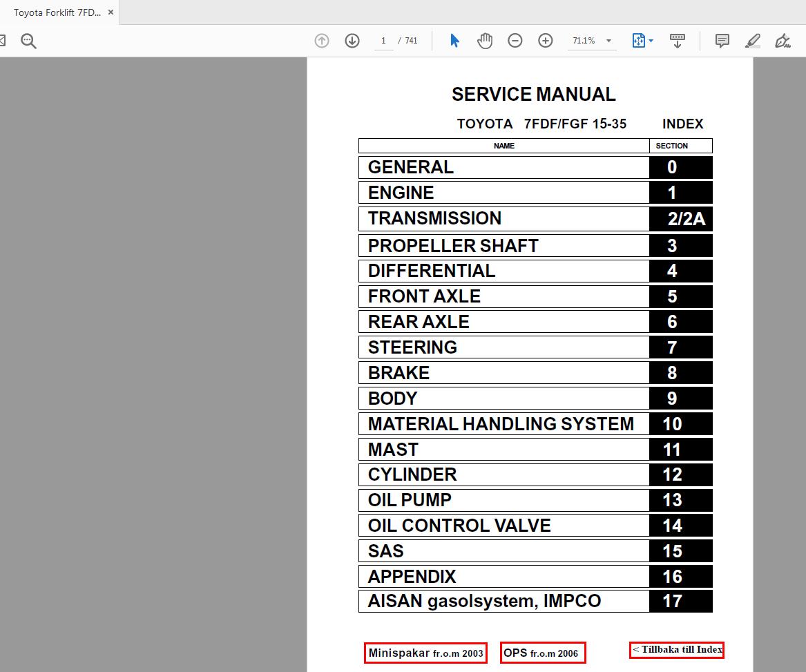Open the APPENDIX section

click(x=503, y=577)
